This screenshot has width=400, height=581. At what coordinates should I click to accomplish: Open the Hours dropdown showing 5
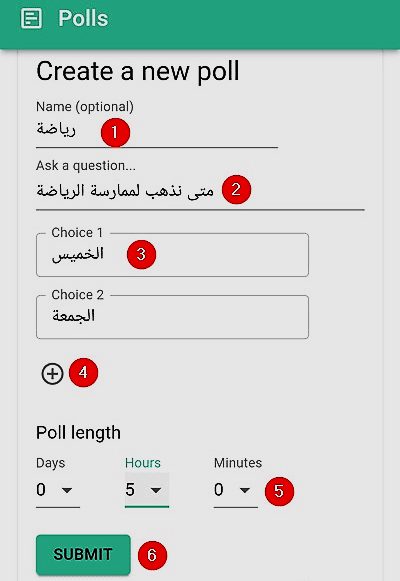click(147, 490)
